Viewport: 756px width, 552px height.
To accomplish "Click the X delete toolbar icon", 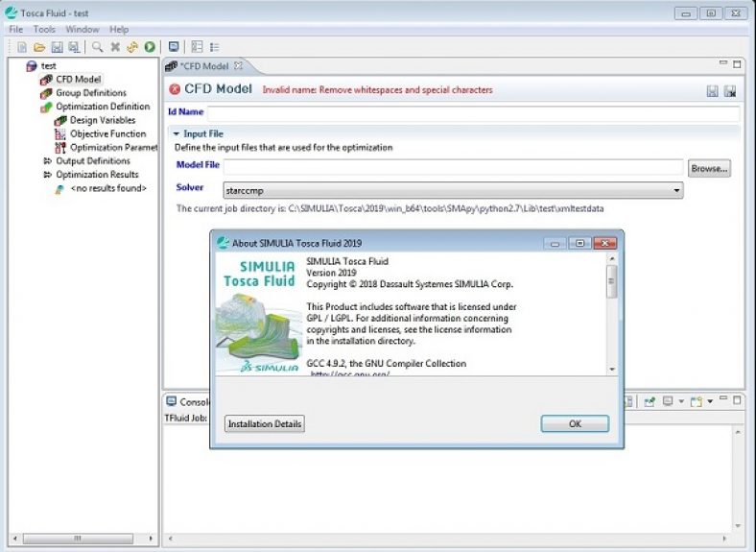I will 115,47.
